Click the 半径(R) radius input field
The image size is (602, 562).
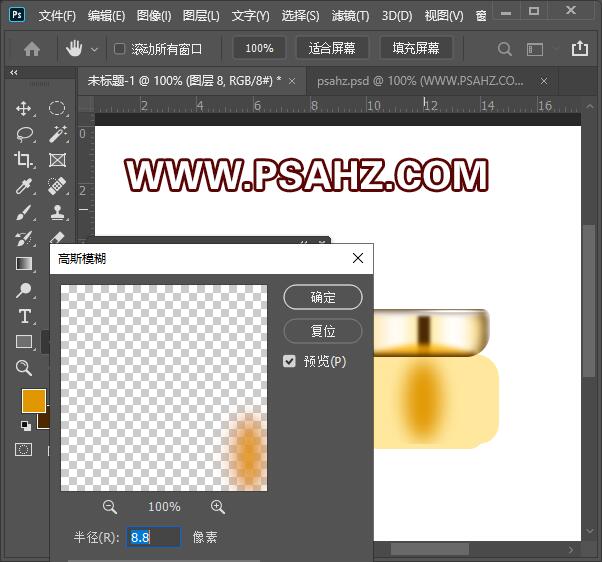click(154, 537)
